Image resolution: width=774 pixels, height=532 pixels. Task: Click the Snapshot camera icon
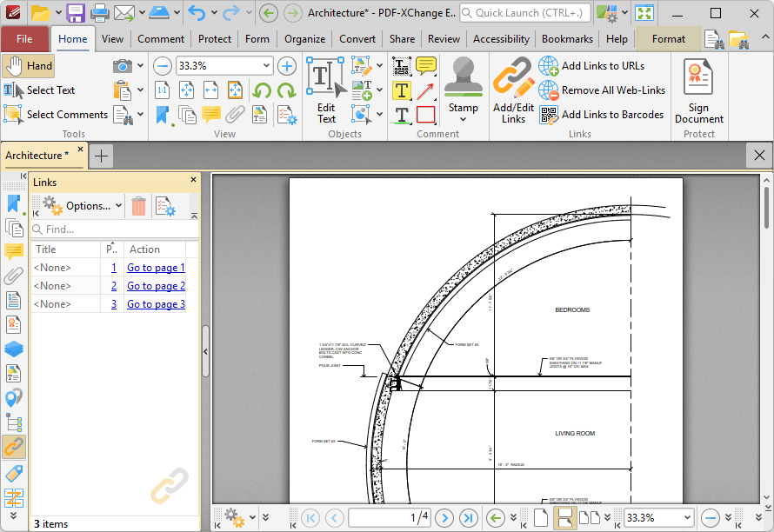pos(122,66)
